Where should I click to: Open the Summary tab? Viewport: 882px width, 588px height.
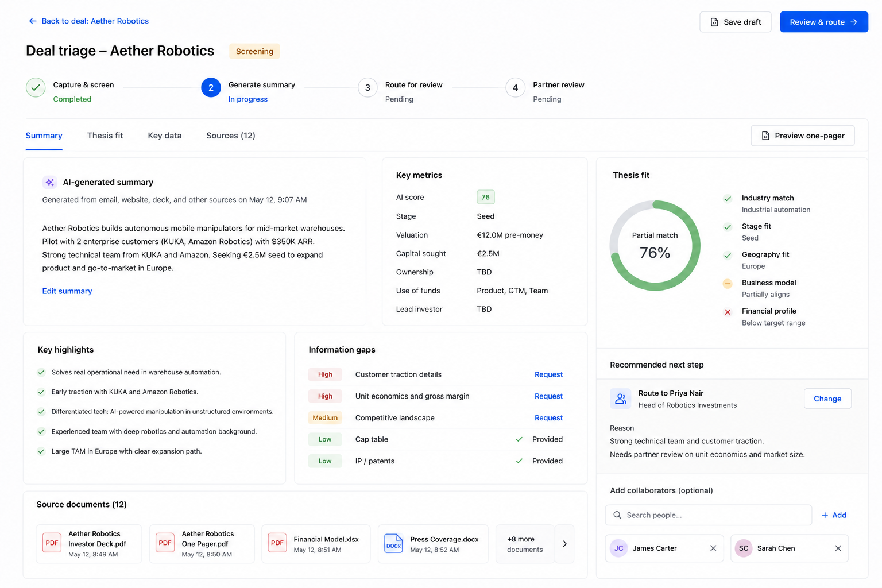point(44,136)
